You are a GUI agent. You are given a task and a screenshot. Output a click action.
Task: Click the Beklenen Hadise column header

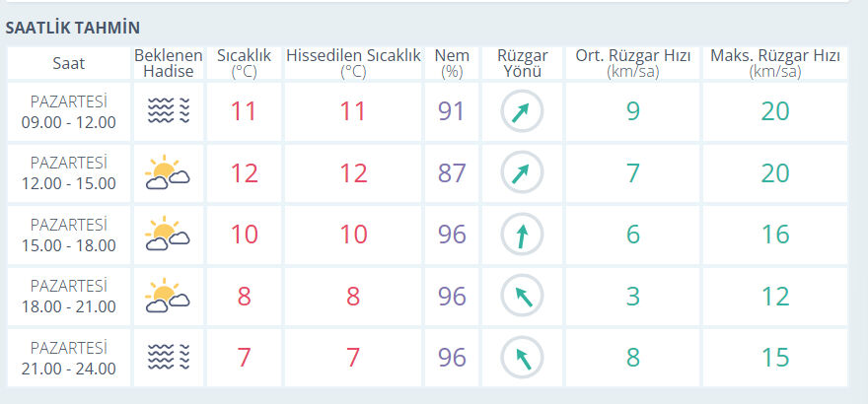(167, 63)
